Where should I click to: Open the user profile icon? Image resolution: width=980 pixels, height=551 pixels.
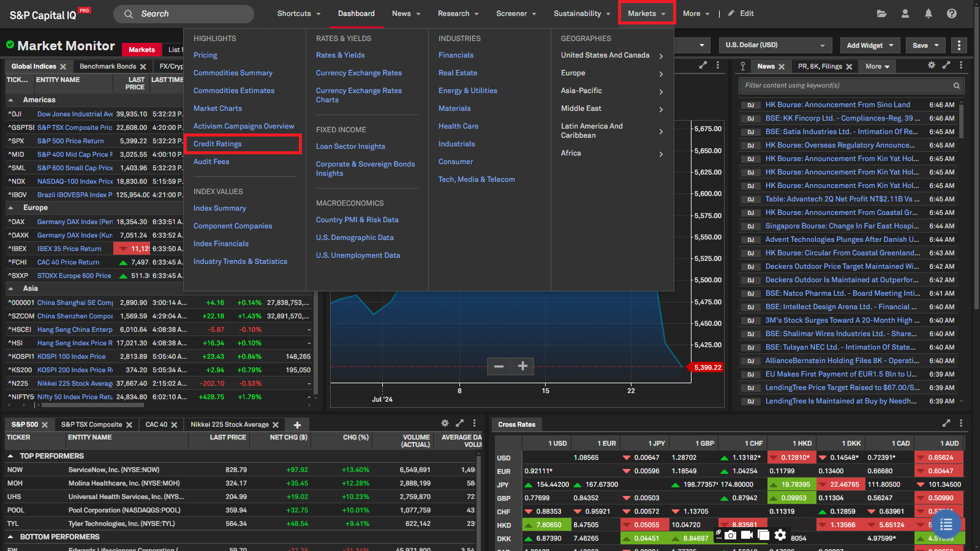(x=905, y=13)
